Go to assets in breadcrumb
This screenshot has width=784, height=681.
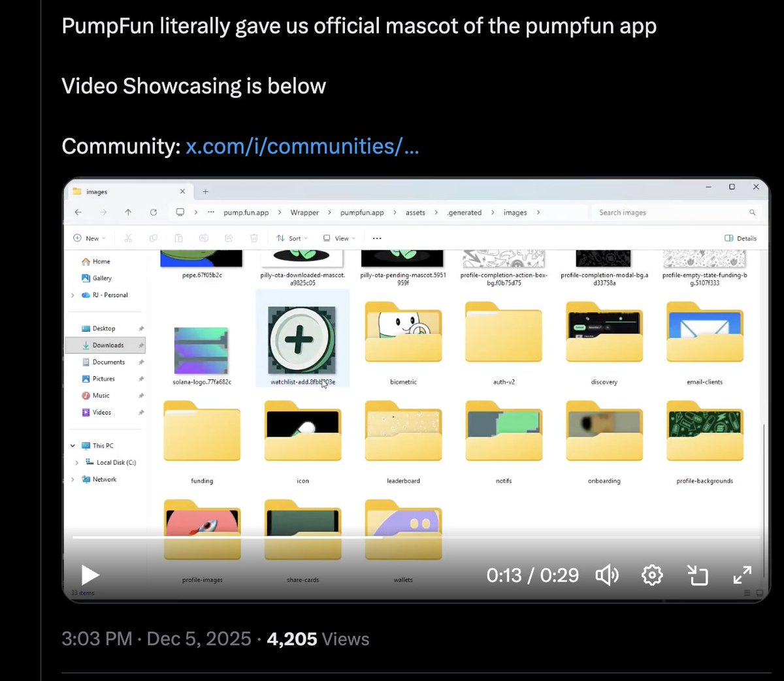pos(416,212)
